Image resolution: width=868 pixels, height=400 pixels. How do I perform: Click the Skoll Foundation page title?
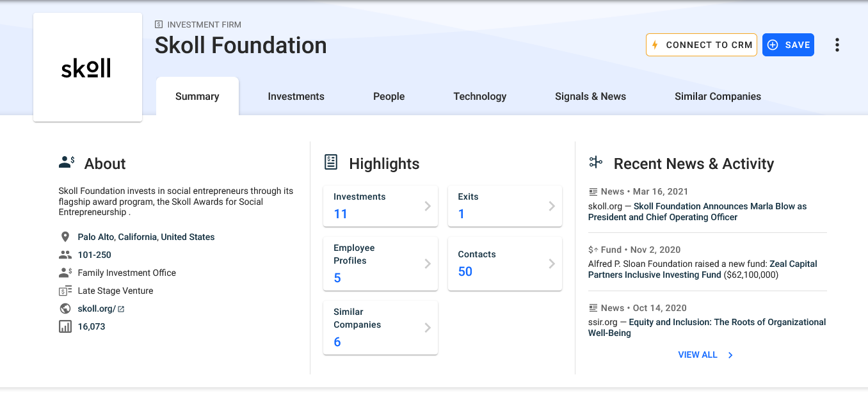[241, 45]
